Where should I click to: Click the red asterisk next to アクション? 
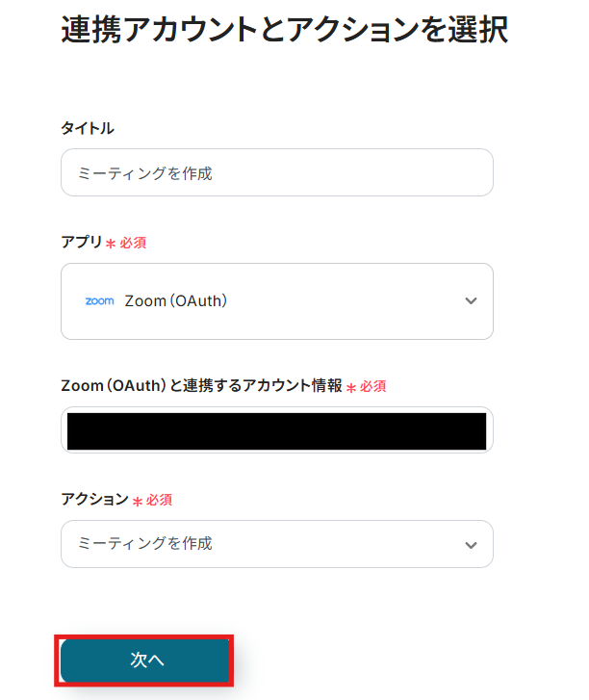(x=138, y=502)
